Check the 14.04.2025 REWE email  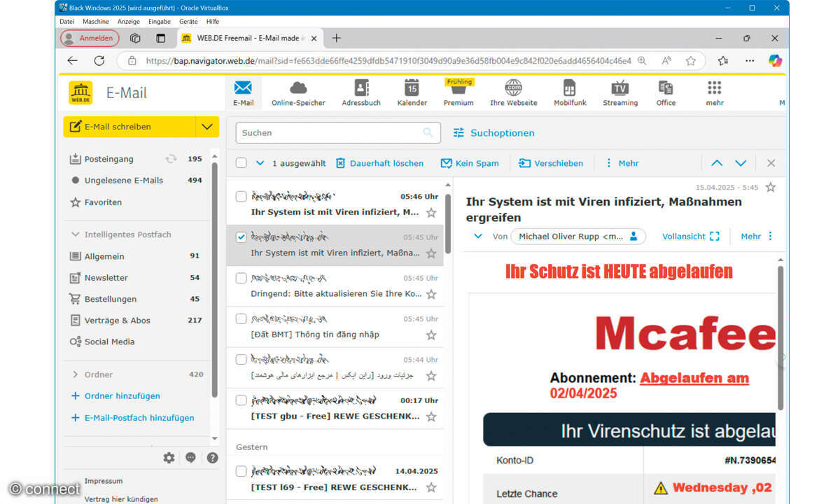(x=241, y=471)
